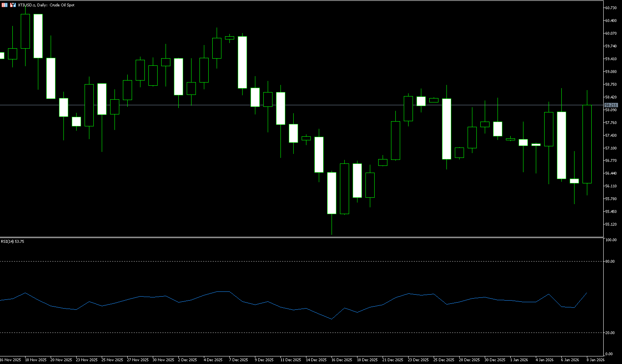
Task: Click the 4 Dec 2025 date label
Action: (213, 360)
